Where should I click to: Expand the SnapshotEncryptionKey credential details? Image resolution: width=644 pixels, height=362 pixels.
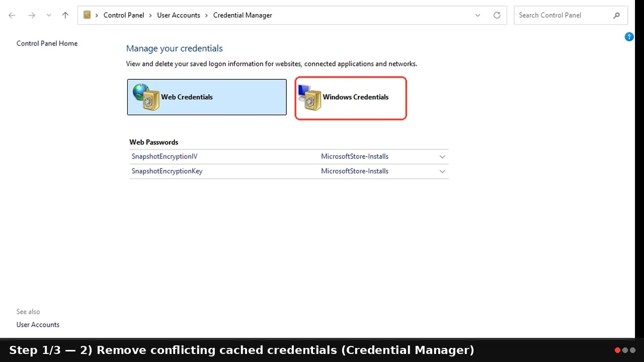442,171
